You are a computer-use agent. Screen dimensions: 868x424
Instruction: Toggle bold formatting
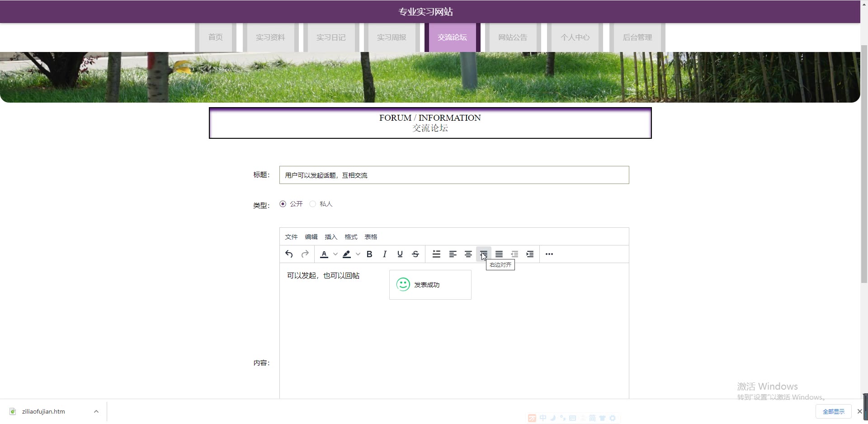click(x=369, y=254)
